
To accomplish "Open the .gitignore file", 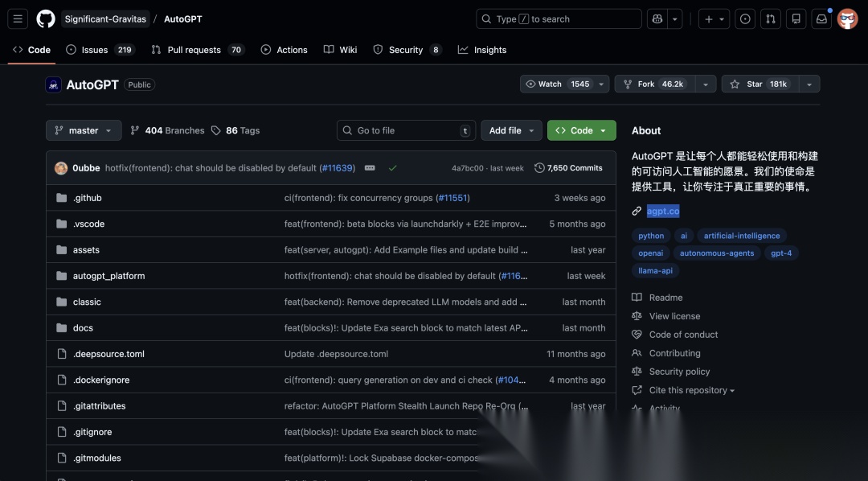I will [x=92, y=432].
